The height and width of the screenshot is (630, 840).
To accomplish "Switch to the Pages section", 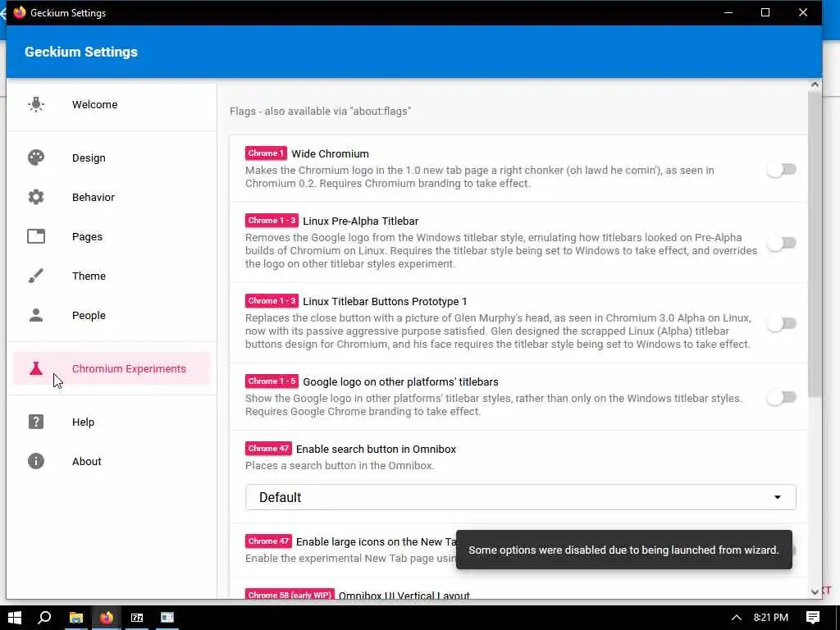I will tap(112, 236).
